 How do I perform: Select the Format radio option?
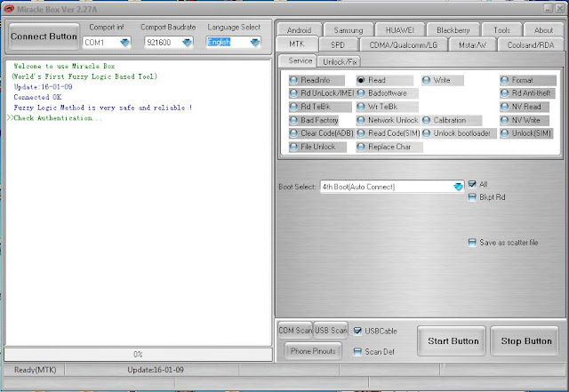[527, 80]
